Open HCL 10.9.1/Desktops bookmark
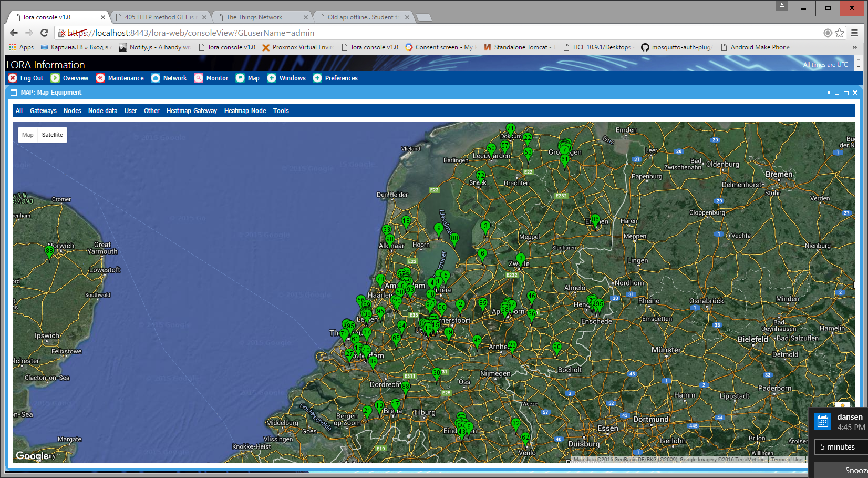The height and width of the screenshot is (478, 868). point(597,47)
